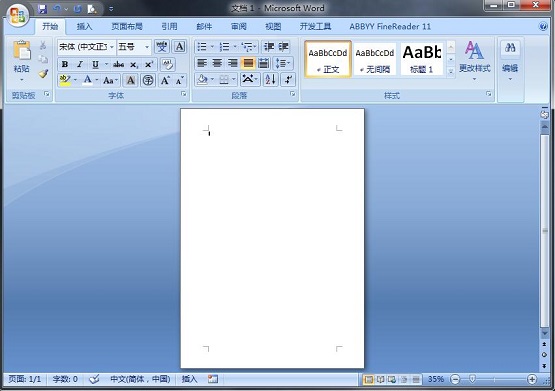This screenshot has height=391, width=555.
Task: Click the Grow Font icon
Action: click(x=165, y=80)
